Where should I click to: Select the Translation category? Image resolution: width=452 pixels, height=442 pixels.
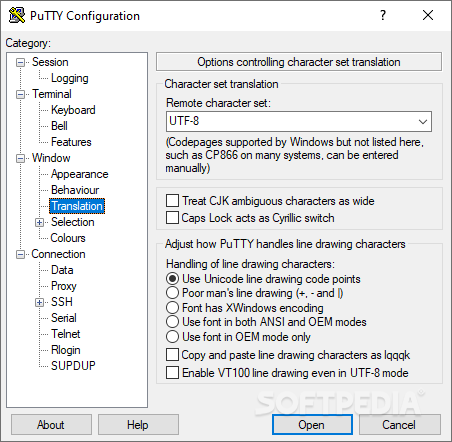[77, 206]
